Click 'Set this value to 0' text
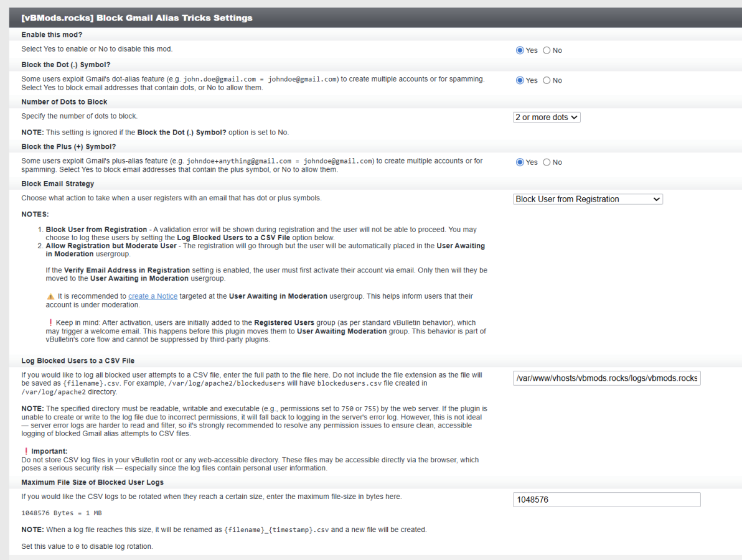The height and width of the screenshot is (560, 742). click(x=87, y=546)
